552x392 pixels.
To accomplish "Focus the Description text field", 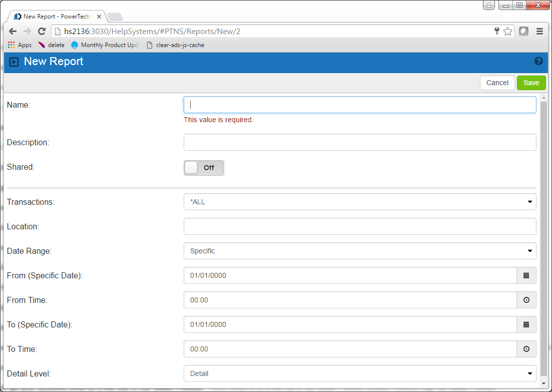I will pyautogui.click(x=360, y=142).
